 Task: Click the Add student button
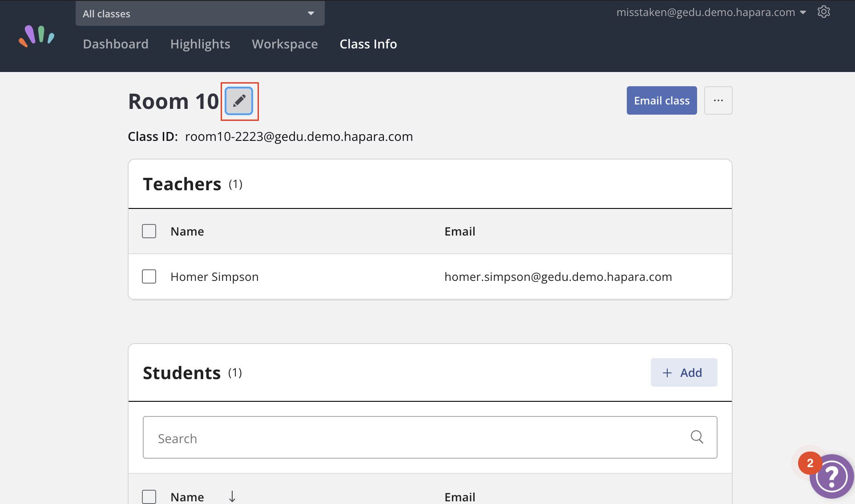[684, 372]
